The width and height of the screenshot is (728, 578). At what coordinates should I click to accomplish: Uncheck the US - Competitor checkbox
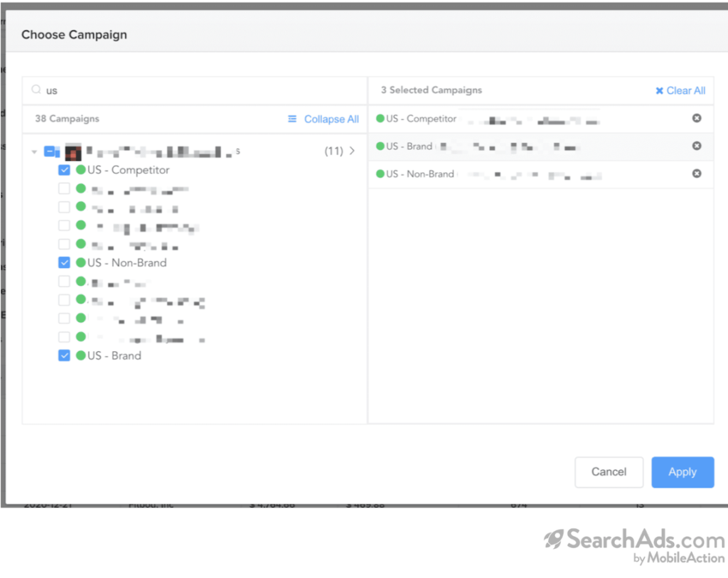click(x=64, y=170)
